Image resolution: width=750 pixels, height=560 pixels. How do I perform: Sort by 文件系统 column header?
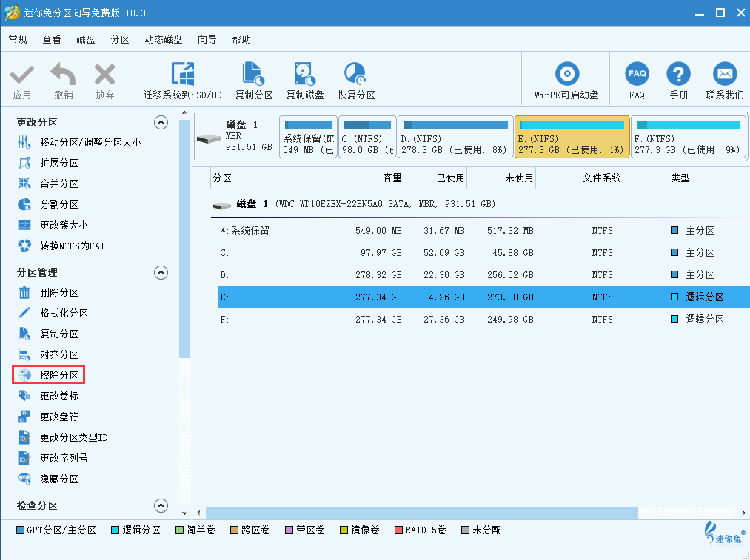[602, 178]
